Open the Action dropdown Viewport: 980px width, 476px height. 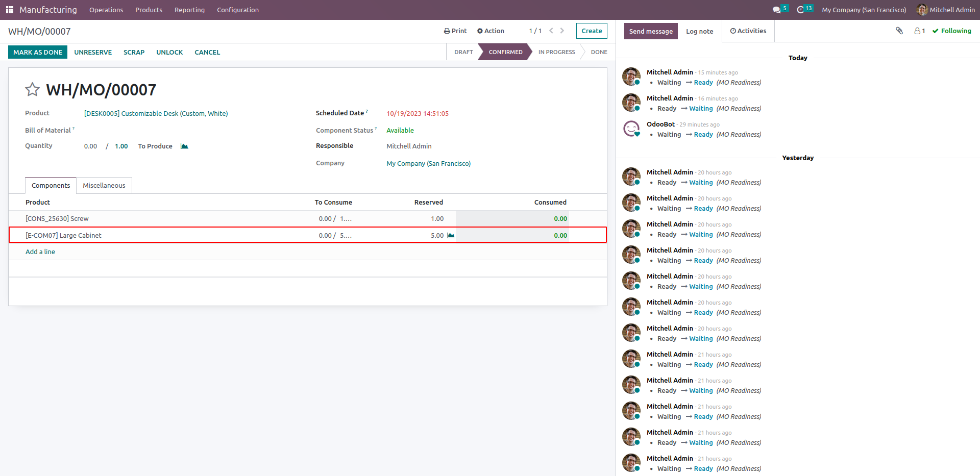[491, 31]
